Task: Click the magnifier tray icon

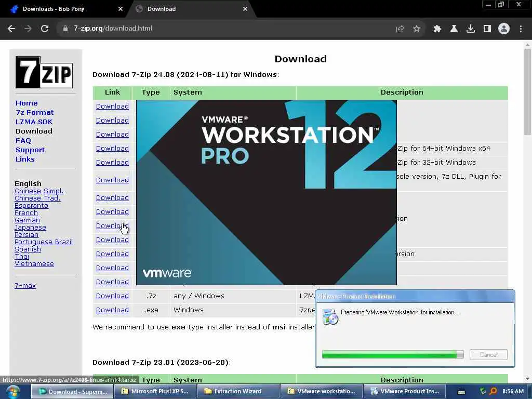Action: (x=493, y=391)
